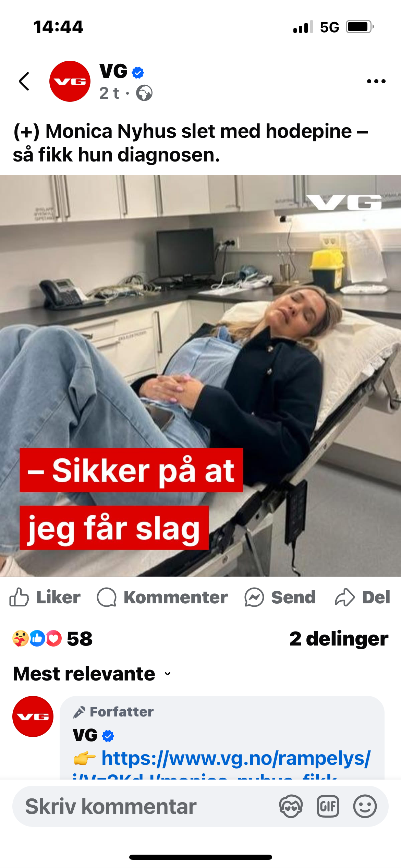Tap the VG commenter avatar

pos(33,716)
